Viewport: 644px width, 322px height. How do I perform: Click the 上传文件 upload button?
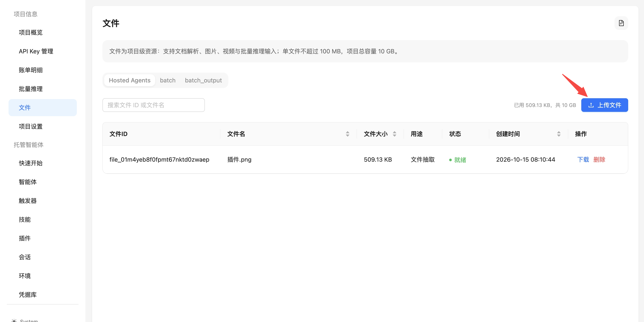tap(604, 105)
